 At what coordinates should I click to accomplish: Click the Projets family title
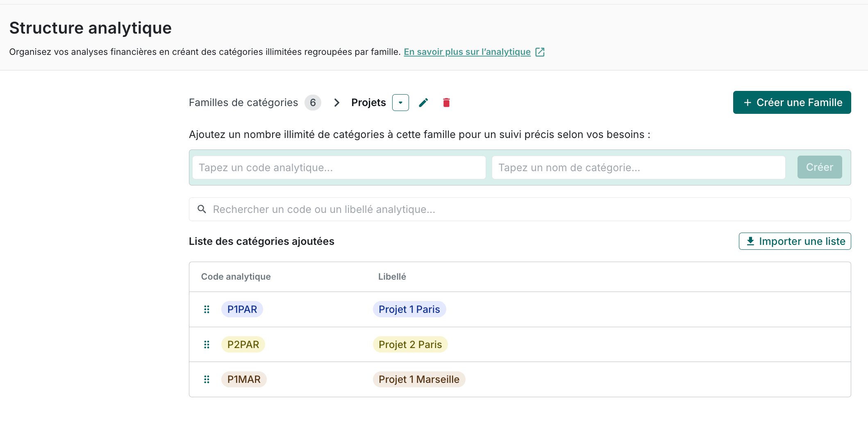click(368, 102)
